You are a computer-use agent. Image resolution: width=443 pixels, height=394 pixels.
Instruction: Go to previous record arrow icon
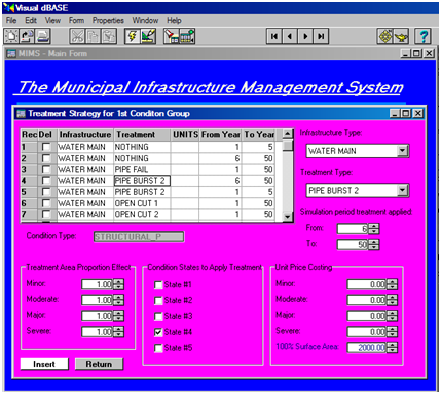click(x=290, y=36)
